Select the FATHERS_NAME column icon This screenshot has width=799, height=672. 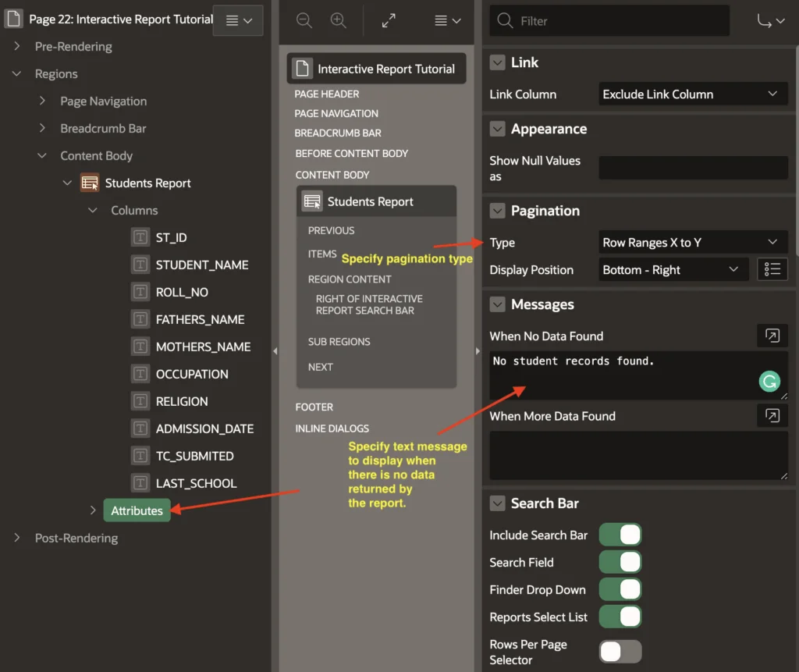coord(140,319)
